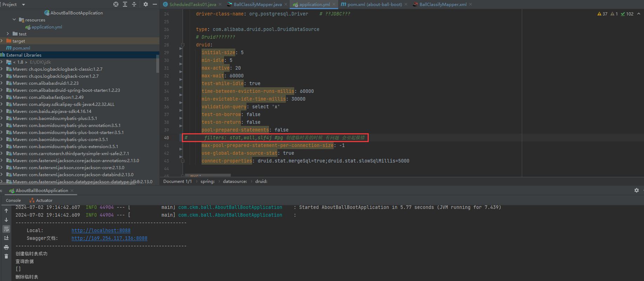This screenshot has width=644, height=281.
Task: Click line number 35 in gutter
Action: (166, 99)
